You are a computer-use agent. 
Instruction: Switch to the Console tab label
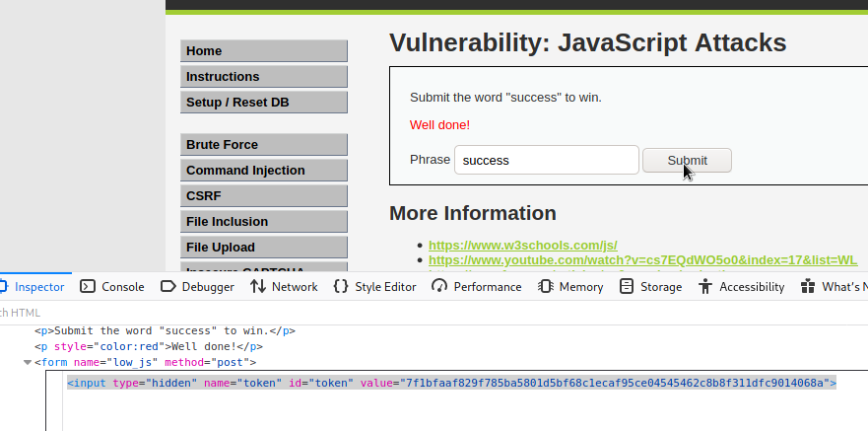click(123, 287)
